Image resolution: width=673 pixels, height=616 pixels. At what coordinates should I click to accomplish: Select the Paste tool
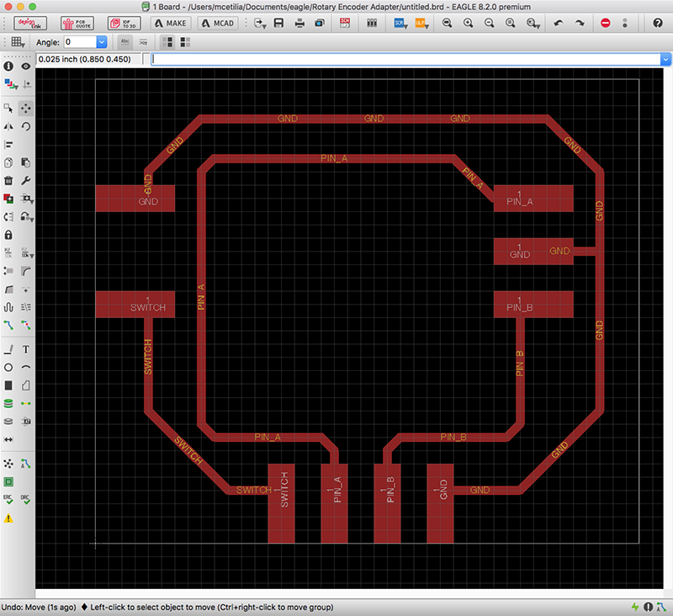[x=26, y=162]
